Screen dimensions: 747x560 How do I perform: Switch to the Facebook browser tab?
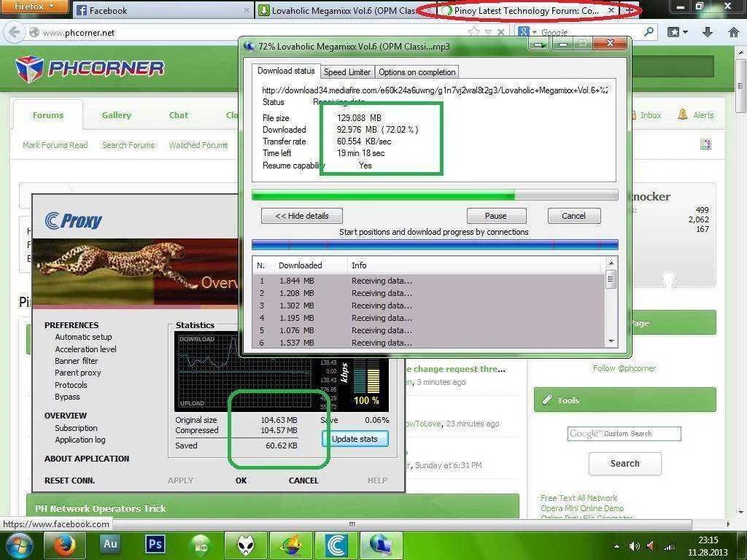[163, 10]
